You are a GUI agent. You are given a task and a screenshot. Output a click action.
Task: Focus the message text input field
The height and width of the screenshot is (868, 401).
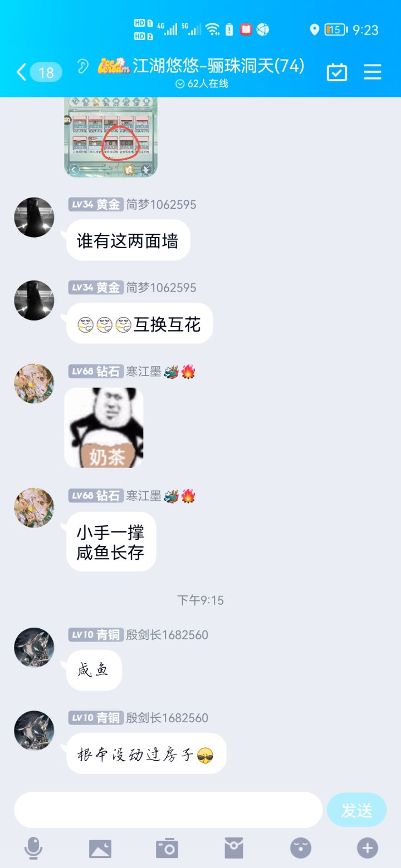168,810
